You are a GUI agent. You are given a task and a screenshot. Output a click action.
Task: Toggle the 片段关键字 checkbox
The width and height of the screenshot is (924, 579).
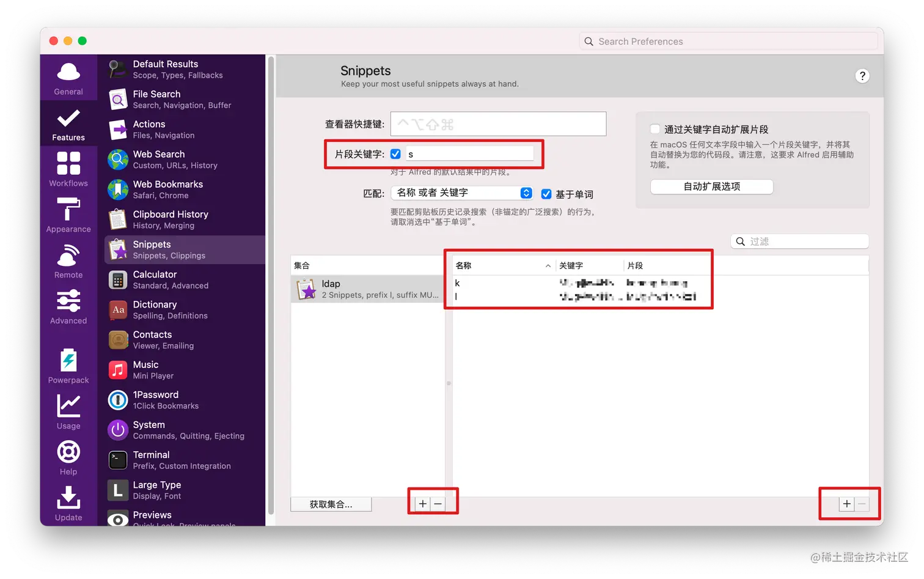point(395,153)
